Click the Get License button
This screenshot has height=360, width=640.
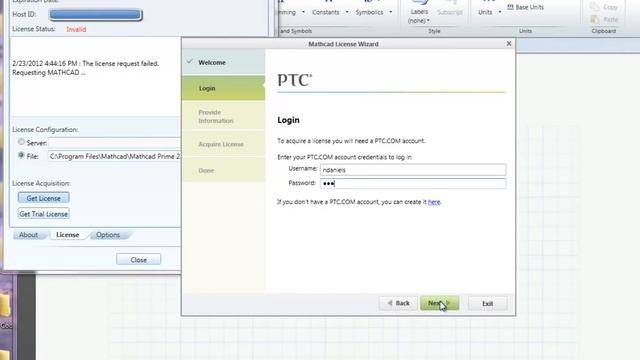coord(43,198)
